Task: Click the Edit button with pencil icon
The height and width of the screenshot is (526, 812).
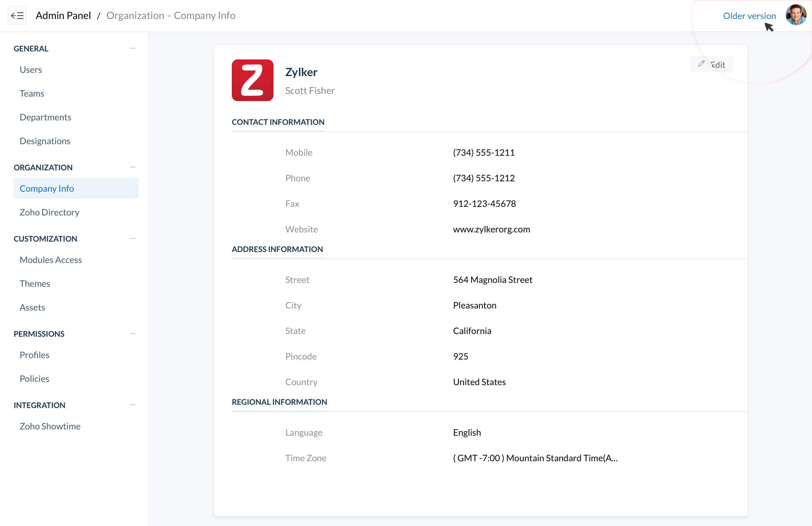Action: tap(712, 64)
